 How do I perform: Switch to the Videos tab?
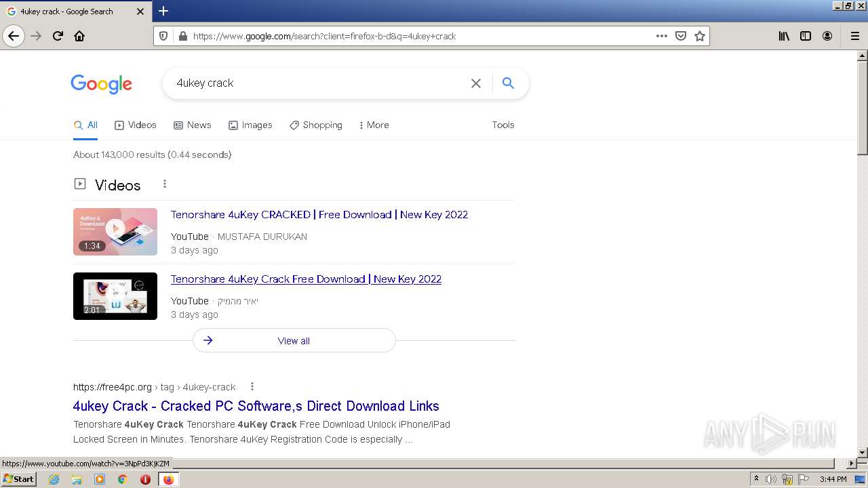pos(136,125)
